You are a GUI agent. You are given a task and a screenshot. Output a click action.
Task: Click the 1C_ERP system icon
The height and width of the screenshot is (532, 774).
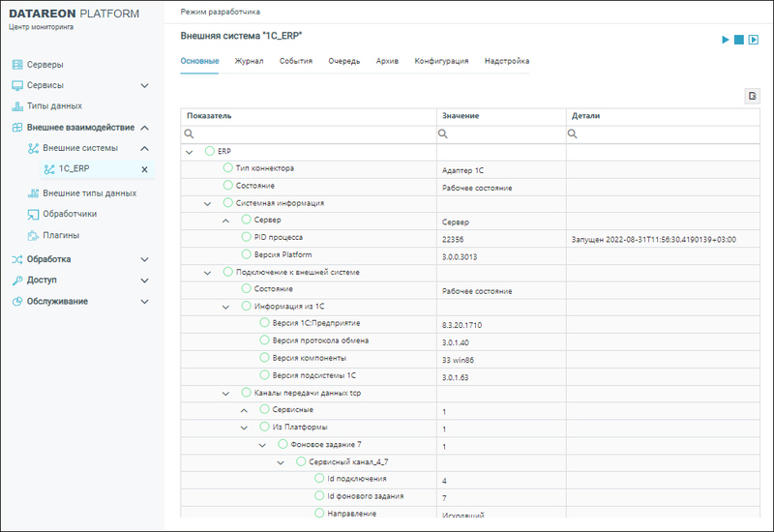click(49, 169)
